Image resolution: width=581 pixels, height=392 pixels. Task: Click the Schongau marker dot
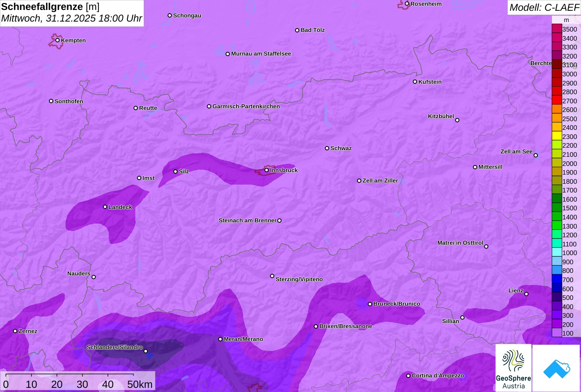coord(170,15)
